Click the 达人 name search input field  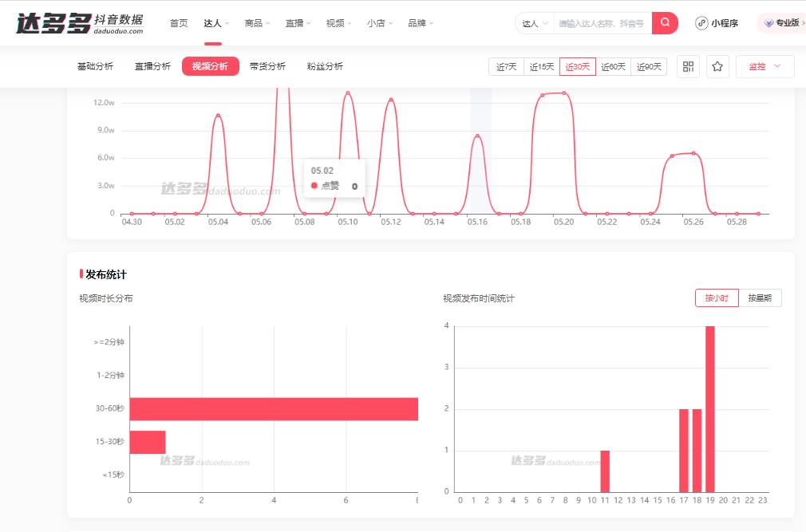[603, 23]
